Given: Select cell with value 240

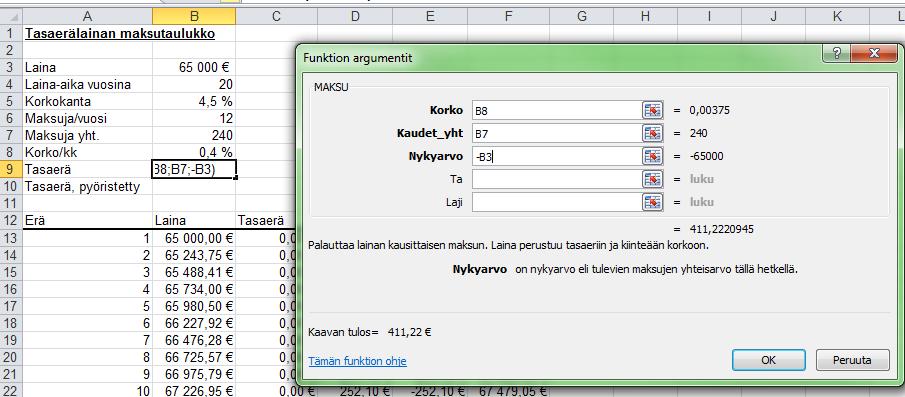Looking at the screenshot, I should tap(194, 136).
